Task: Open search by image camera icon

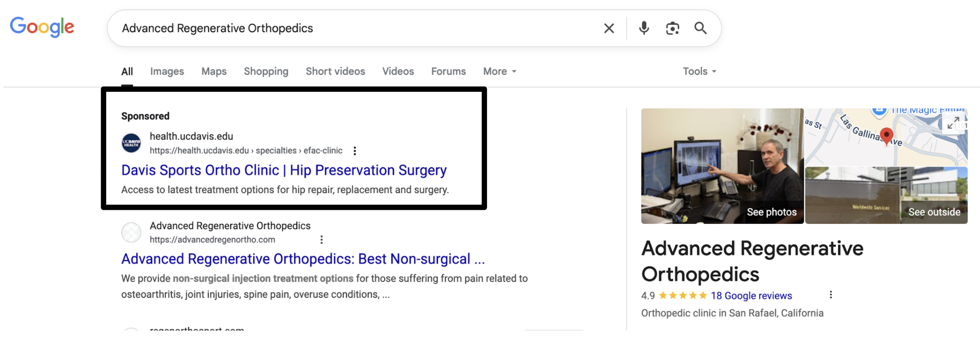Action: pos(672,28)
